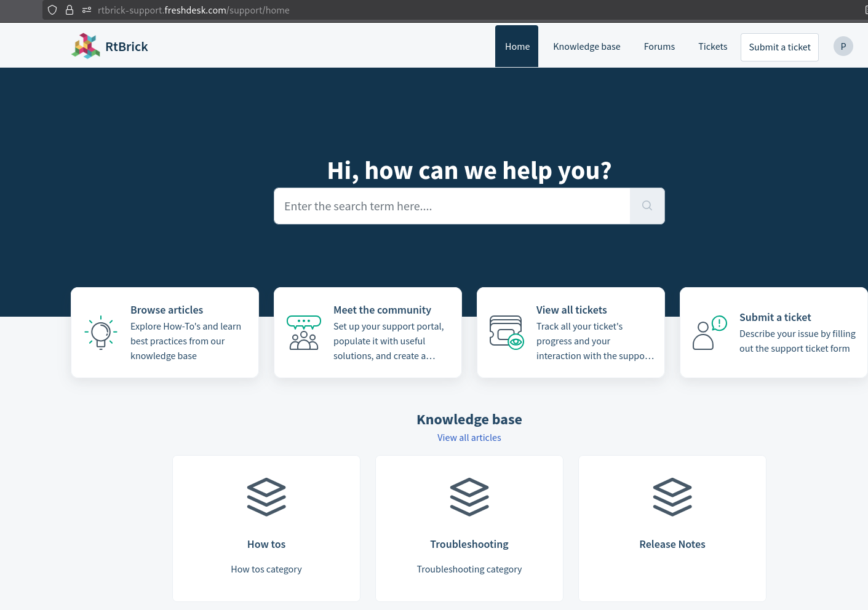Follow the View all articles link
The width and height of the screenshot is (868, 610).
[469, 438]
